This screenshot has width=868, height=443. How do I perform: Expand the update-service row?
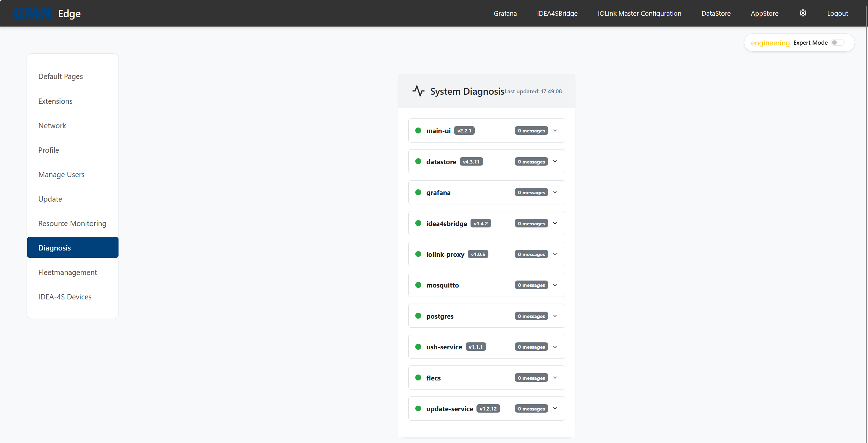[555, 408]
